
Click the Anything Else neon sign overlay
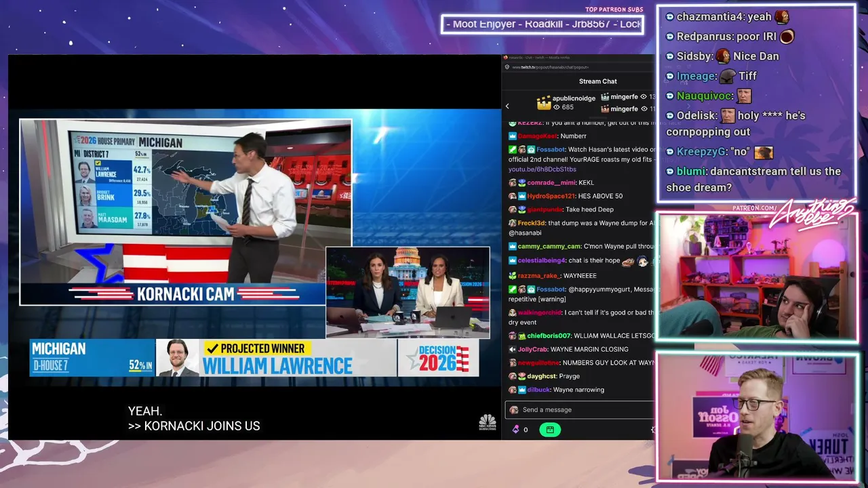pyautogui.click(x=813, y=215)
